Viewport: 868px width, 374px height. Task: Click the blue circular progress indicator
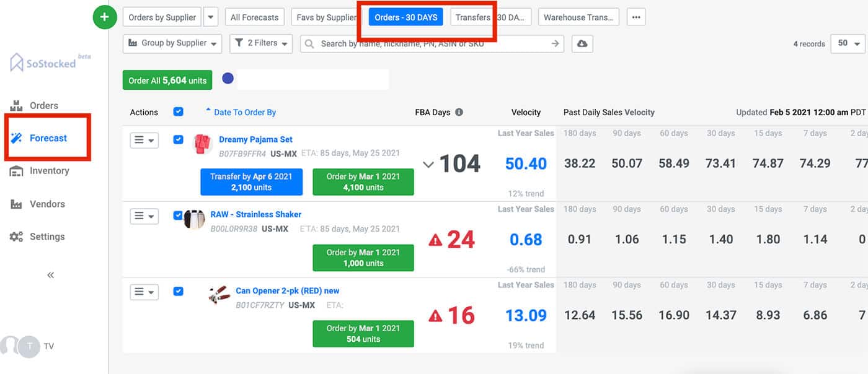click(x=228, y=79)
